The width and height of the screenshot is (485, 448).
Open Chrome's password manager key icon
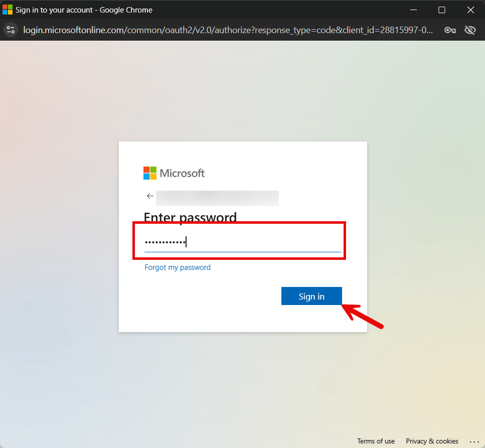click(450, 30)
